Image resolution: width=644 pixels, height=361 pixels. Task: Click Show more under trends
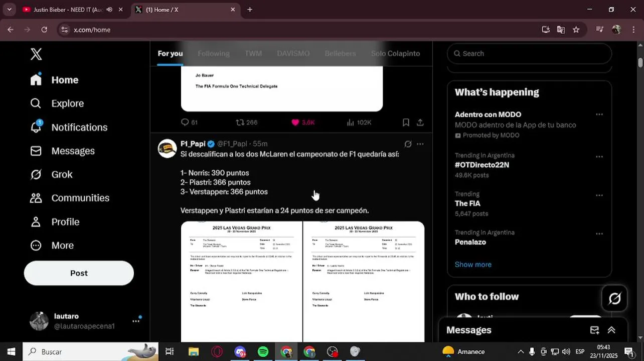coord(473,265)
